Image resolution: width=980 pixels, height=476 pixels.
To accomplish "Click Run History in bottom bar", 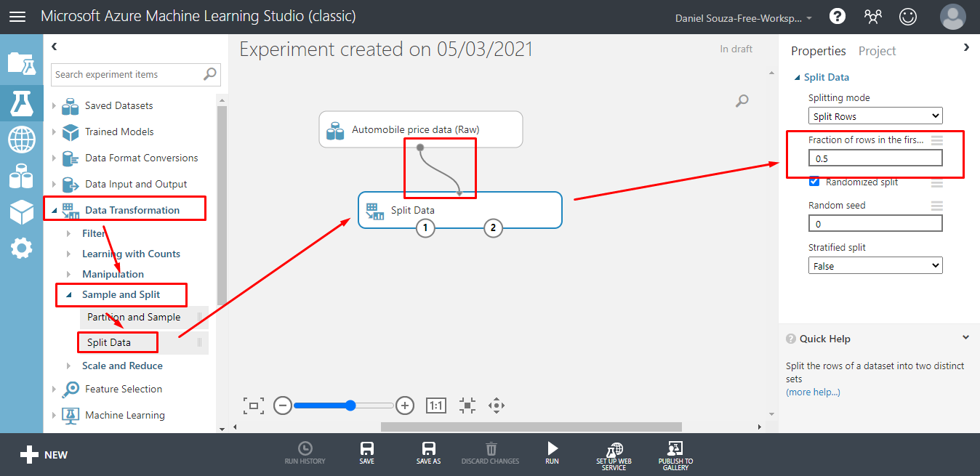I will pyautogui.click(x=305, y=453).
